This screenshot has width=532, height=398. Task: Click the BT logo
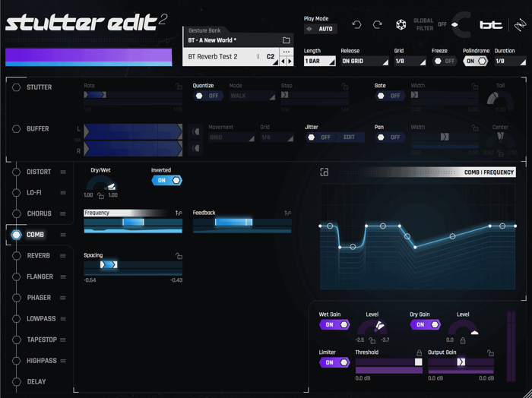click(x=491, y=25)
